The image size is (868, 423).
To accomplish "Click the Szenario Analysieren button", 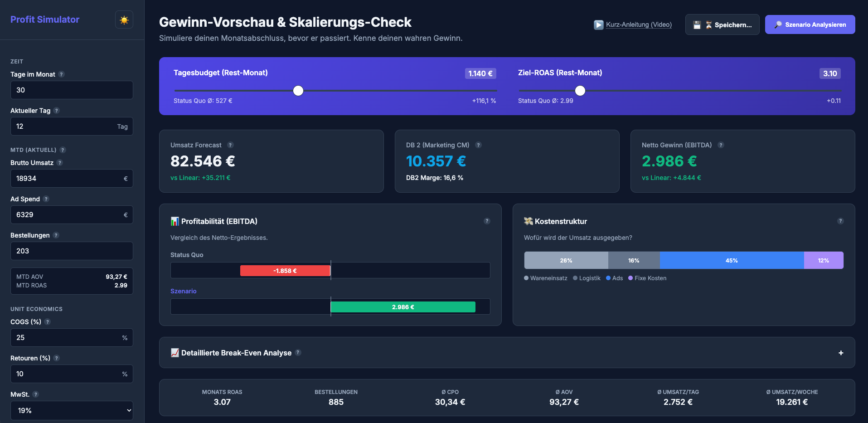I will pos(810,24).
